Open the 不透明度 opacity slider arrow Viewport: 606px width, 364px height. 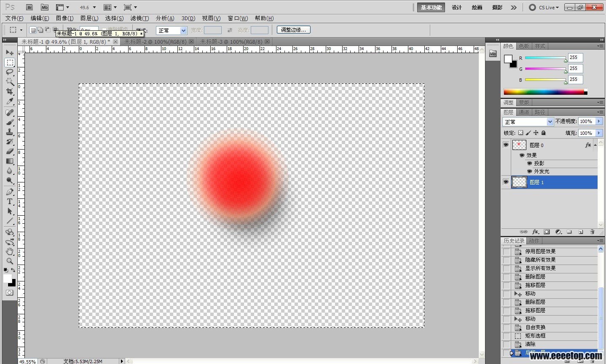(x=599, y=121)
